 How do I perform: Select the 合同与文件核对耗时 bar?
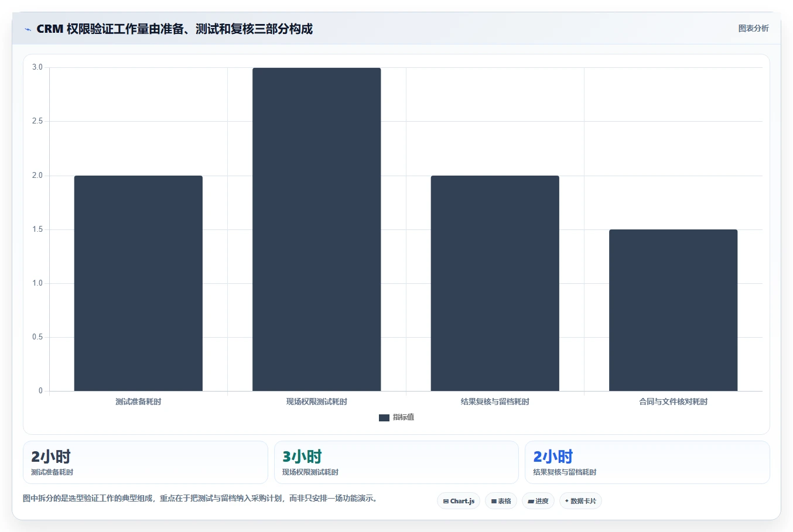point(674,310)
